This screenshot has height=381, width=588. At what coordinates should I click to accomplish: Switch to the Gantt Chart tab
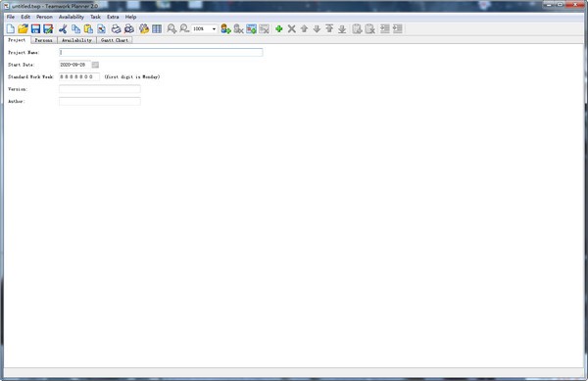coord(115,40)
